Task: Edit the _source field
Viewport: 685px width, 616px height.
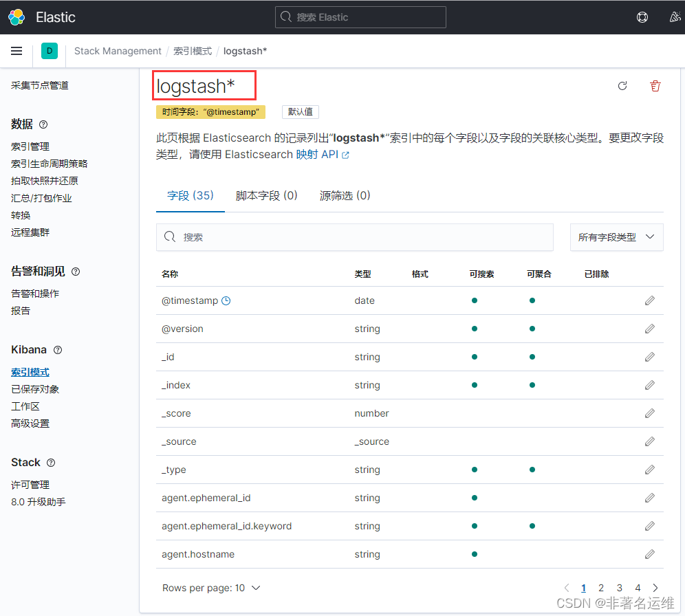Action: (650, 441)
